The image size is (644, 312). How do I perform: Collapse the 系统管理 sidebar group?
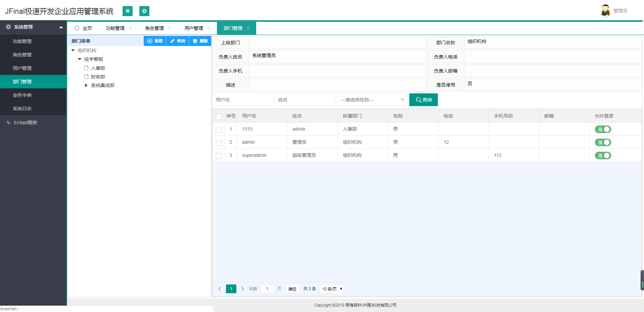[x=61, y=27]
